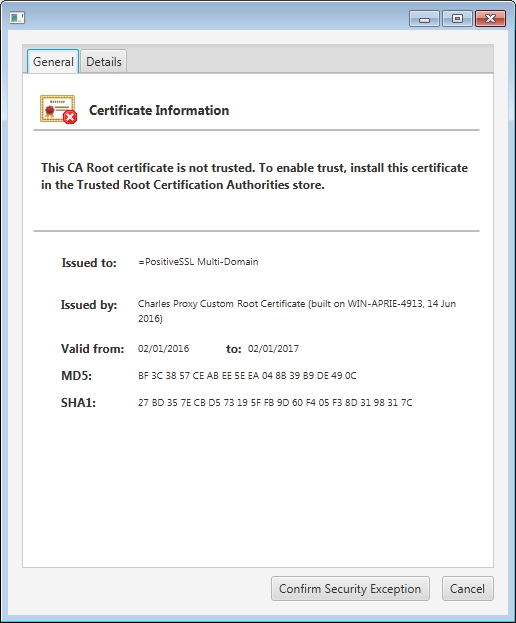Click the untrusted certificate icon
516x623 pixels.
[x=58, y=109]
